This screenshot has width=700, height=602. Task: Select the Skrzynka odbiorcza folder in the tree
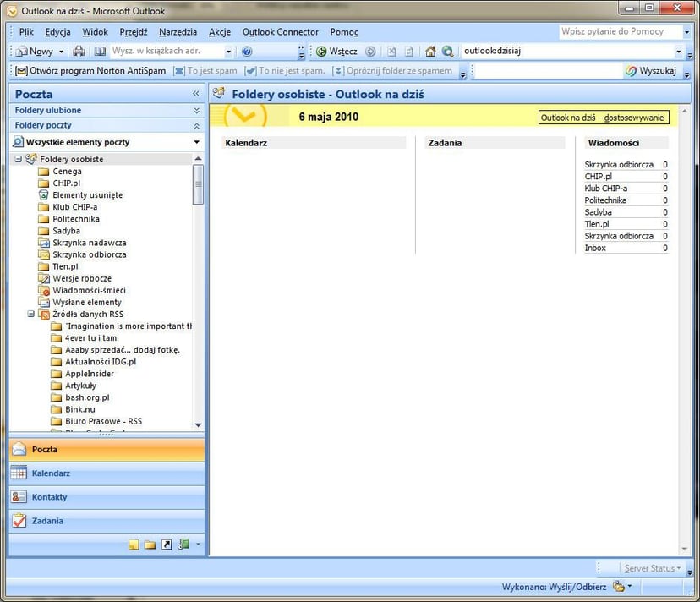pyautogui.click(x=89, y=254)
